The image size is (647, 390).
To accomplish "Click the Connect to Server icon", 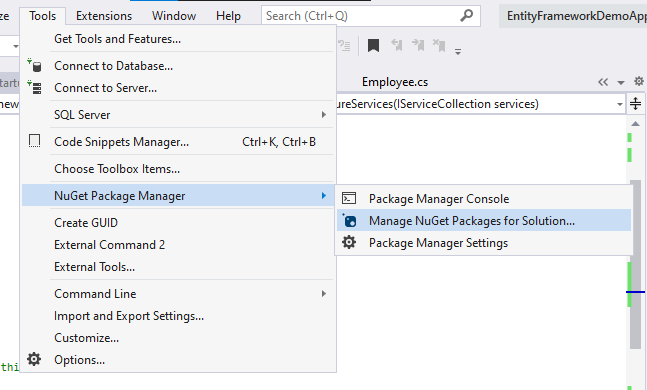I will [34, 87].
